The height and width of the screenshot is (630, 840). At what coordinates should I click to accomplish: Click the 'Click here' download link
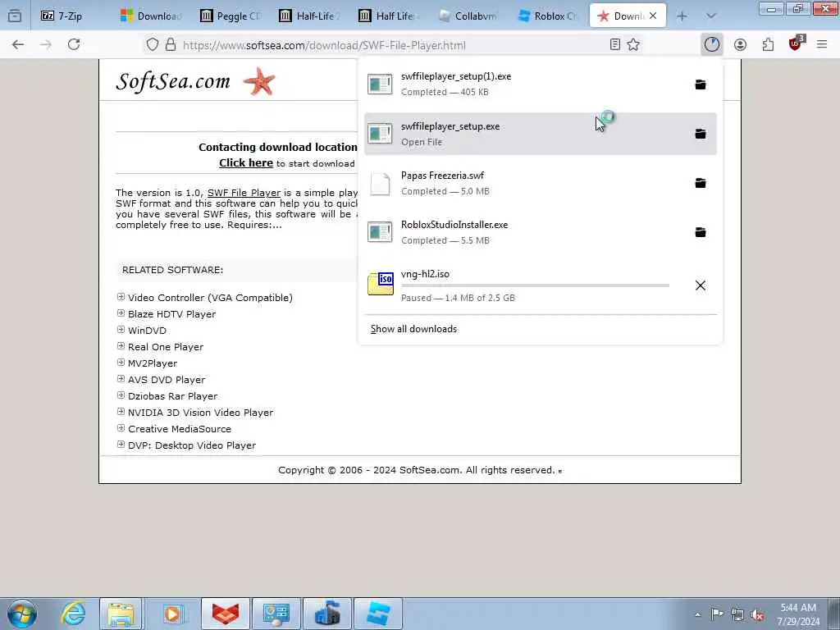pos(246,163)
